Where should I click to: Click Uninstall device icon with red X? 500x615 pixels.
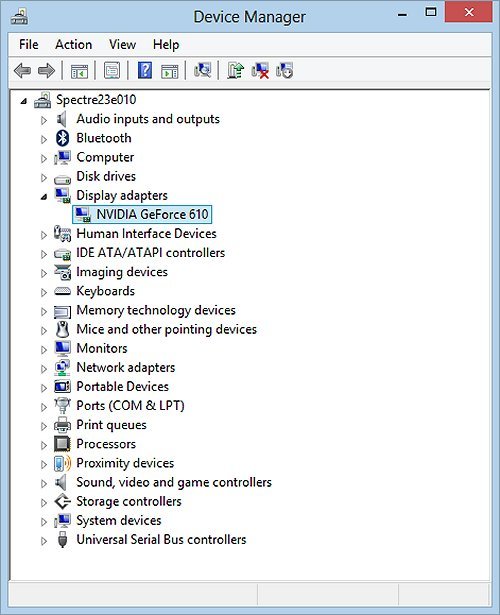[260, 71]
